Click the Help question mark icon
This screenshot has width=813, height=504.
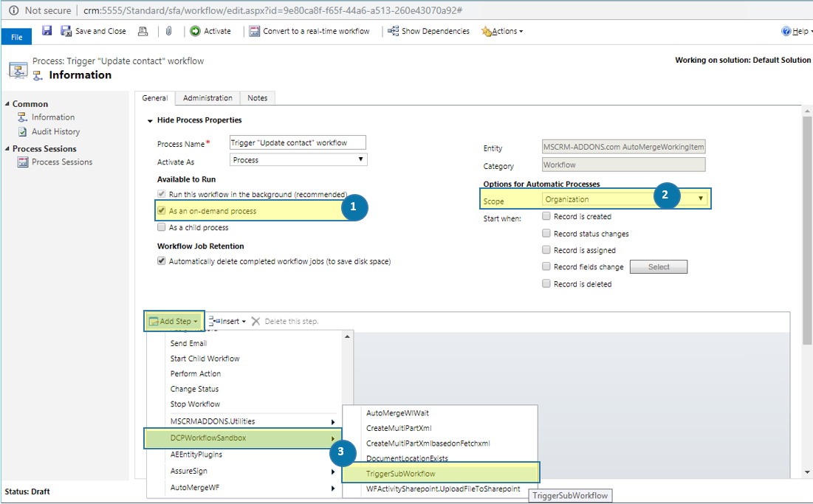tap(786, 31)
